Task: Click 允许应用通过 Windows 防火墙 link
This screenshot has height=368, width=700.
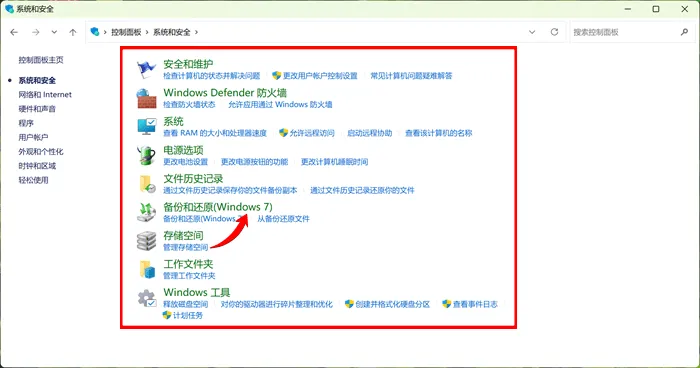Action: point(280,105)
